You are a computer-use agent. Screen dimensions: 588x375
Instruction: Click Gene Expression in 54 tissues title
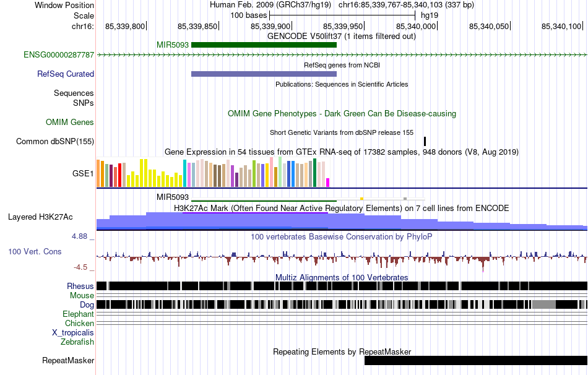[x=342, y=152]
